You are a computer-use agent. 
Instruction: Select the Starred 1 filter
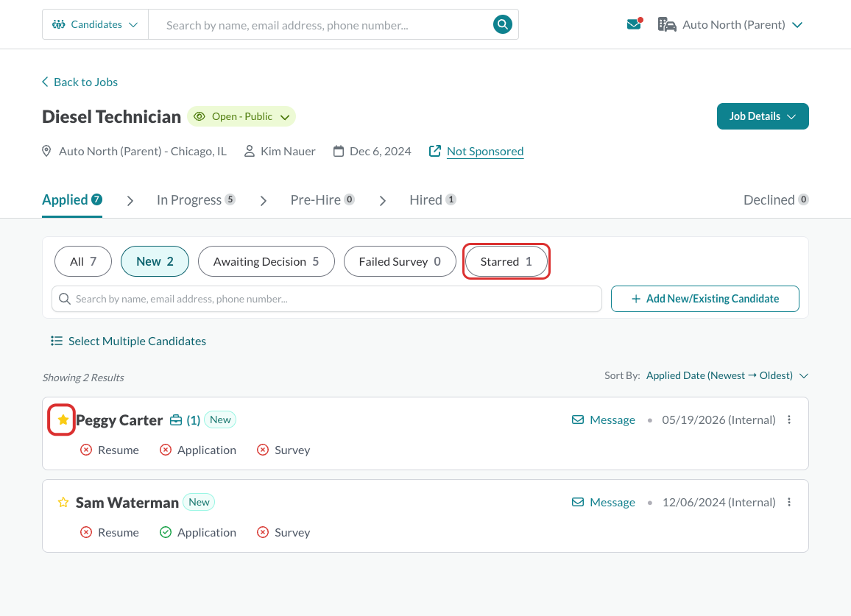pos(506,261)
